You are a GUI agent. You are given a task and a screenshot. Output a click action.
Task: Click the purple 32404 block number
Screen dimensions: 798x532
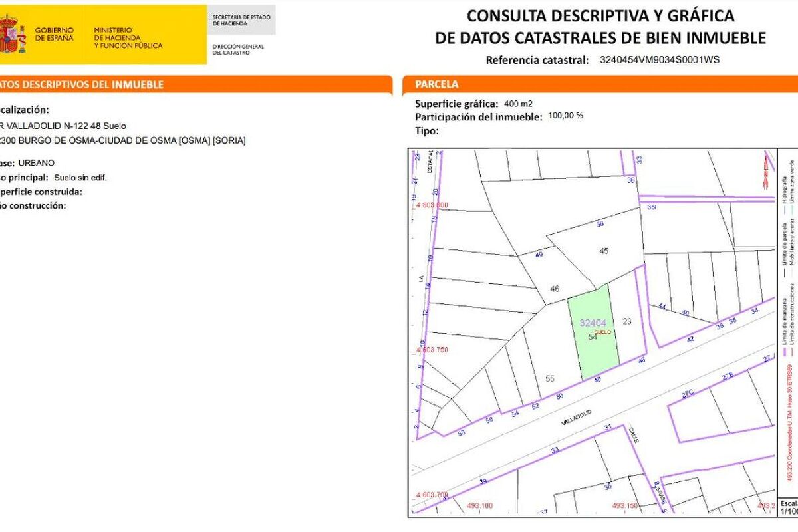593,323
